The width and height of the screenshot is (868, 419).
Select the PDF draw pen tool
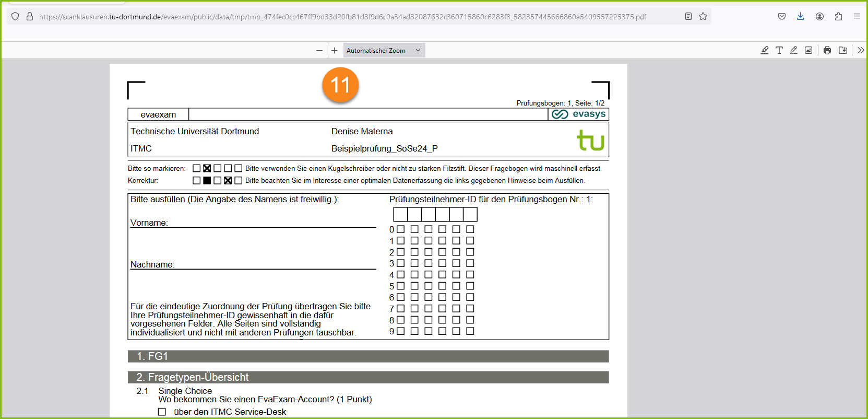click(794, 50)
